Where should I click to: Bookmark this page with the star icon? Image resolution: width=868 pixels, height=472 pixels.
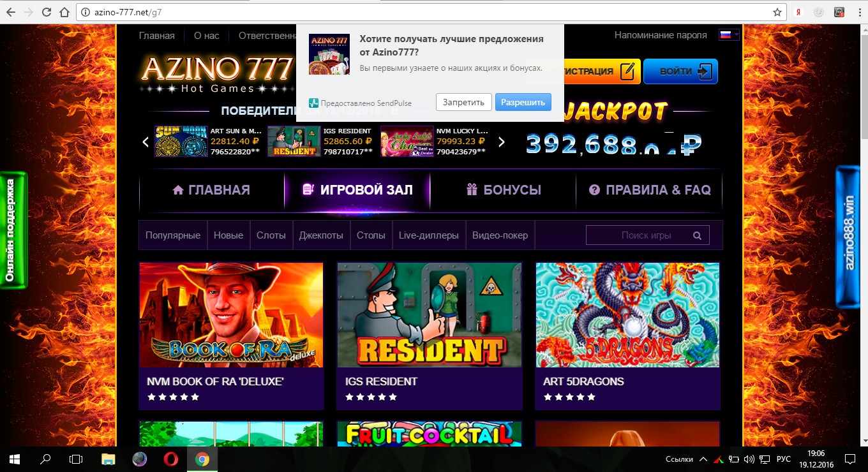pos(777,12)
